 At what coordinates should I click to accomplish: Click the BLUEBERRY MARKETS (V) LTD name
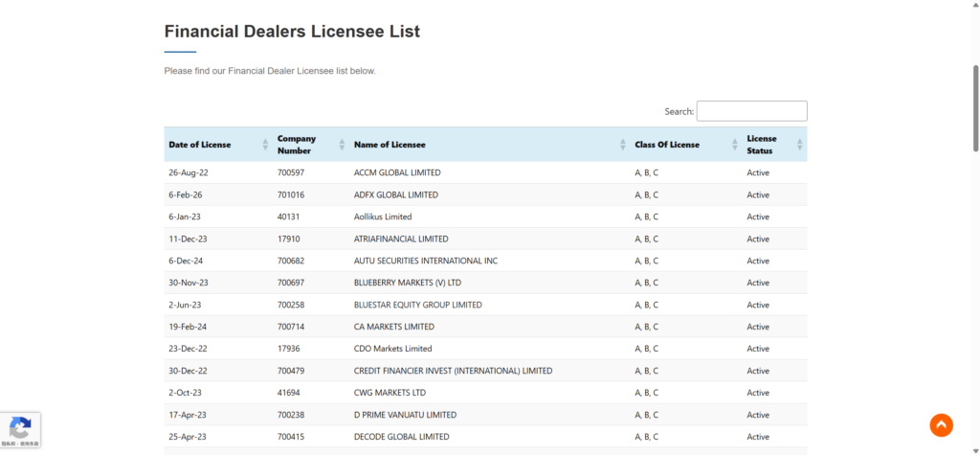407,283
